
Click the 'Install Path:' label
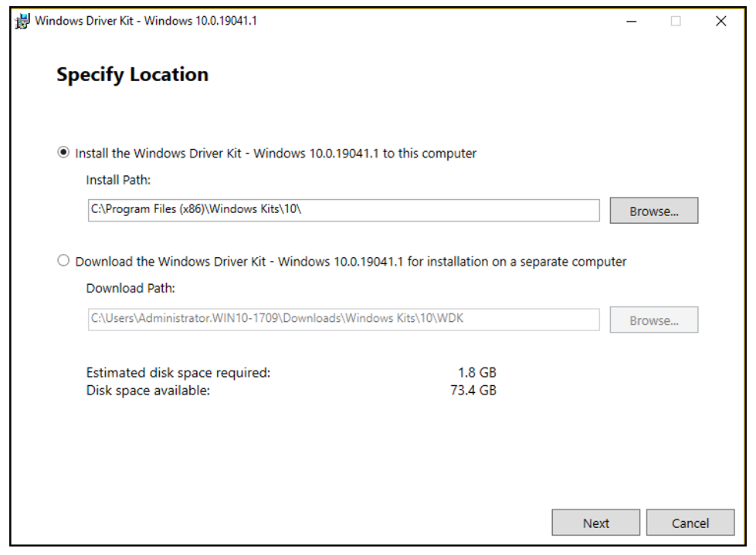pos(118,180)
